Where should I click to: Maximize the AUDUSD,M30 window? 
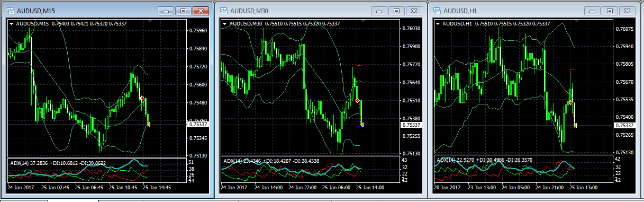(396, 11)
